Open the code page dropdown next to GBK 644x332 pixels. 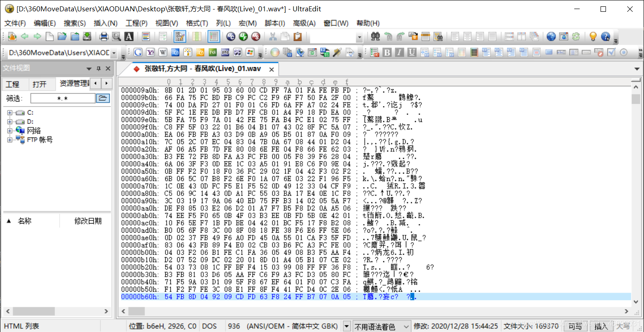coord(347,326)
